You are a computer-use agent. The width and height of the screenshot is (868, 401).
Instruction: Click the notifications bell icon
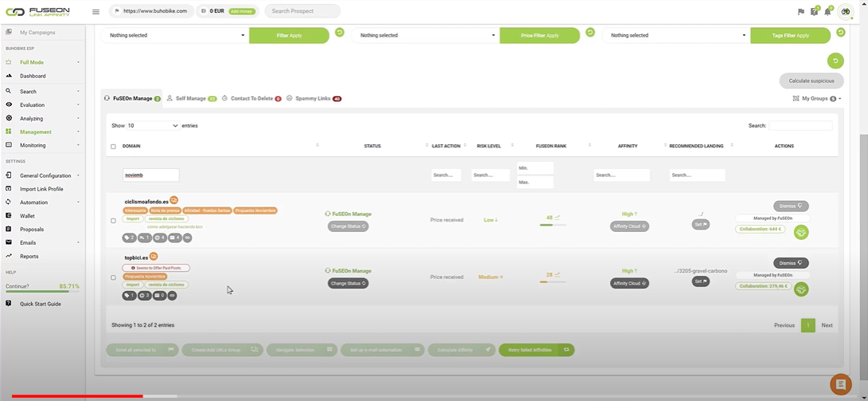tap(827, 12)
